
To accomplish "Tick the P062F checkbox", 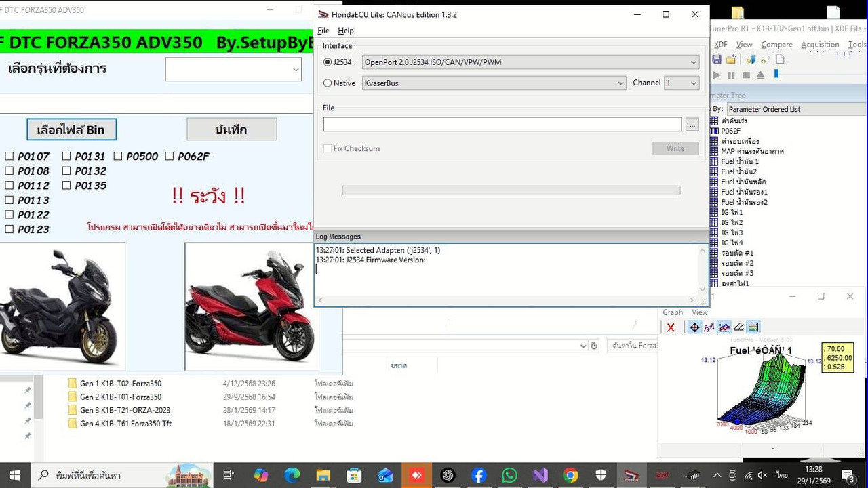I will (x=169, y=156).
